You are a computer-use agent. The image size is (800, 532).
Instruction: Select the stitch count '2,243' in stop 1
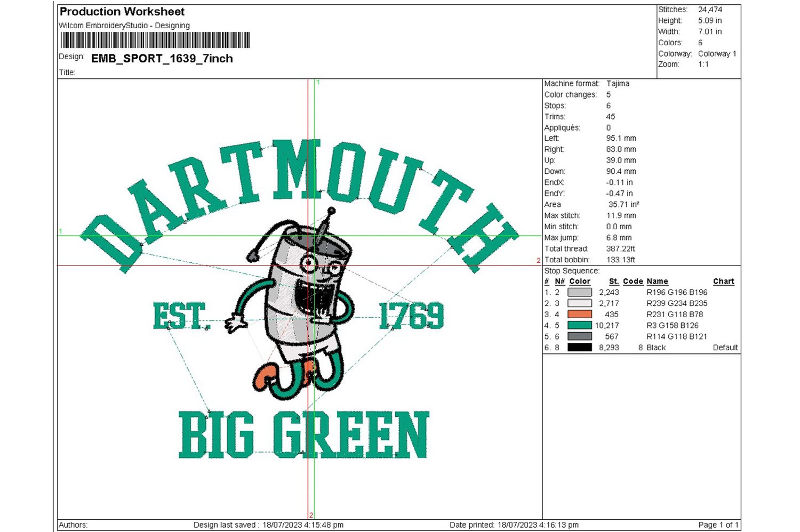pyautogui.click(x=609, y=293)
